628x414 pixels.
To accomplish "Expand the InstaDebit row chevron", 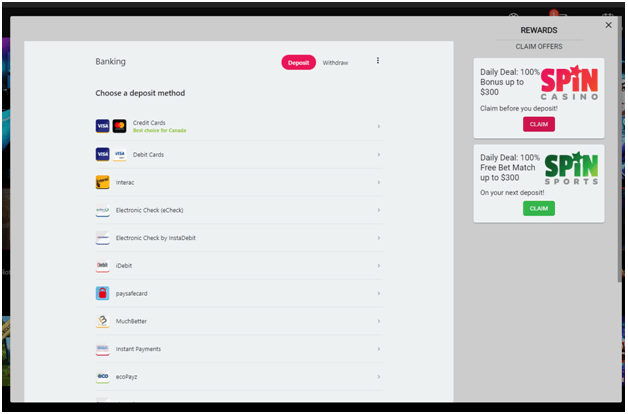I will (378, 238).
